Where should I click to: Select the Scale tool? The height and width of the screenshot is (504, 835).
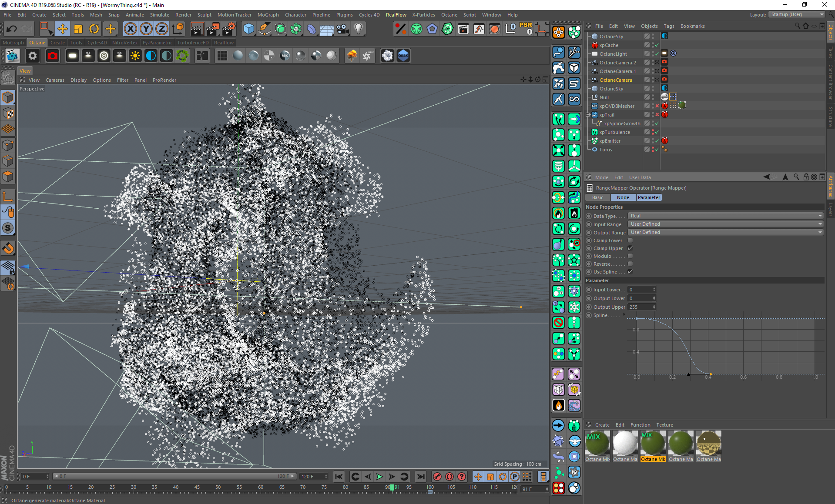coord(78,29)
